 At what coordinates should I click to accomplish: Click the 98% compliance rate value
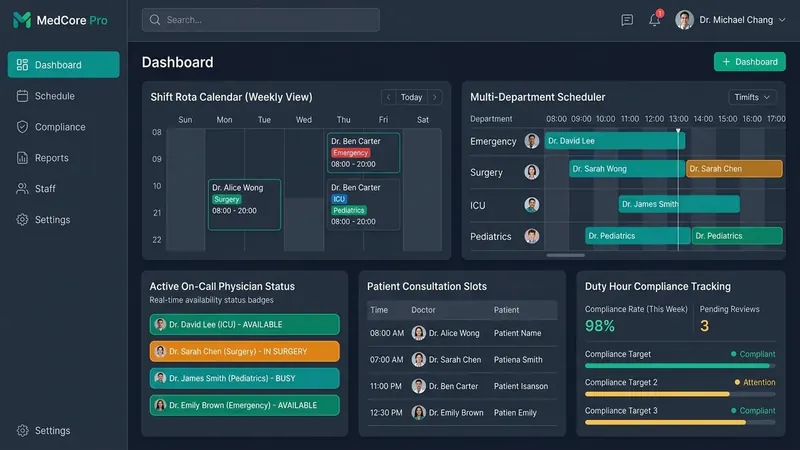coord(600,326)
